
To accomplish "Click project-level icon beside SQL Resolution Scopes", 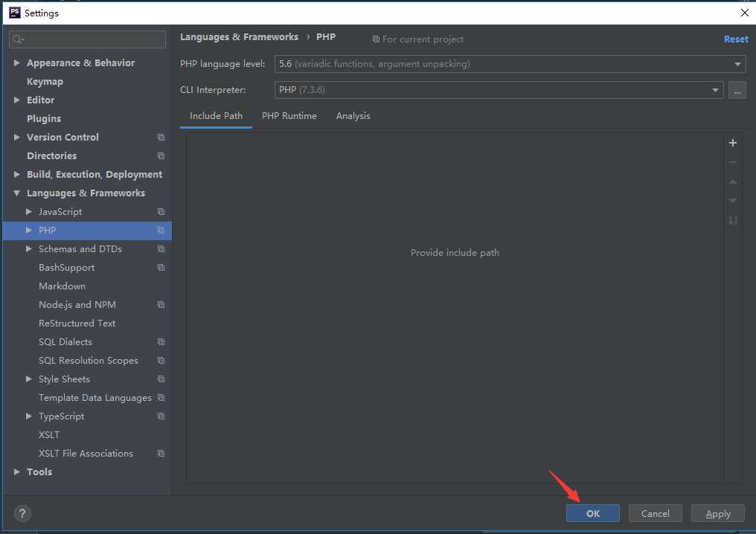I will 161,361.
